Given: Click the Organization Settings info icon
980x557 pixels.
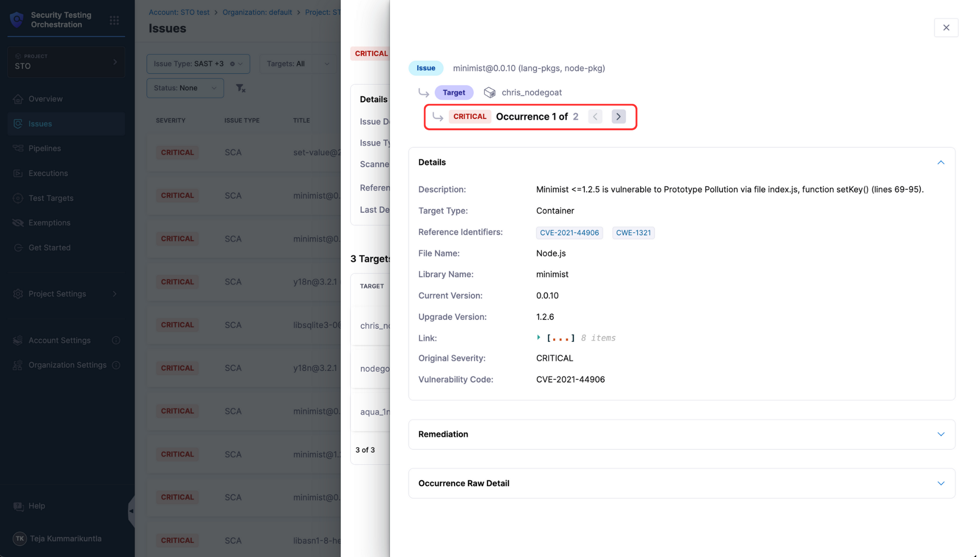Looking at the screenshot, I should click(116, 365).
